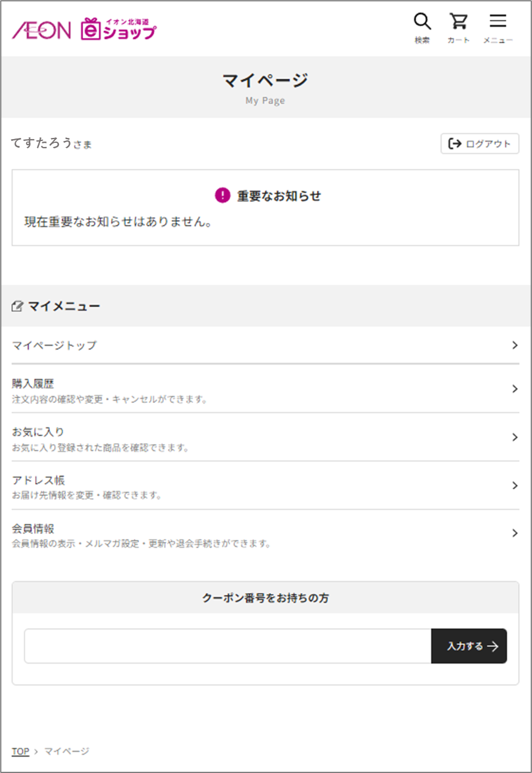Click the chevron on マイページトップ row
This screenshot has height=773, width=532.
point(514,345)
